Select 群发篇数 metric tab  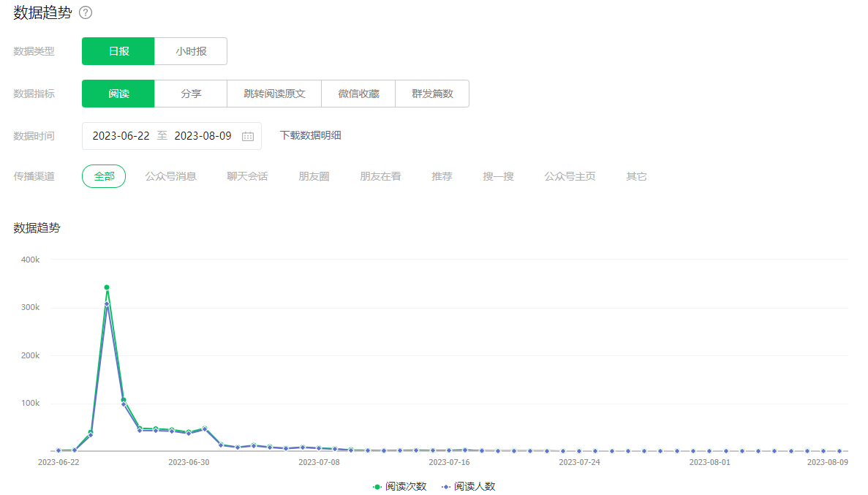(x=432, y=94)
